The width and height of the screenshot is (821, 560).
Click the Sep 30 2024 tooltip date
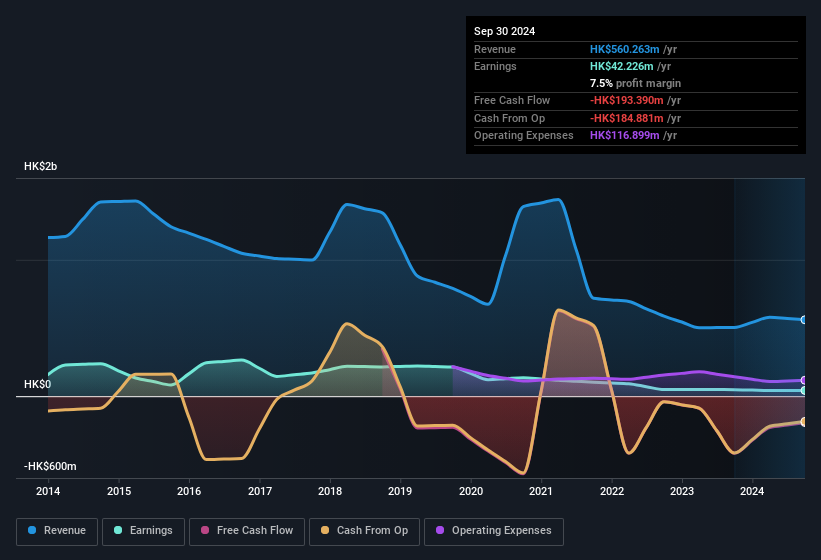click(504, 31)
